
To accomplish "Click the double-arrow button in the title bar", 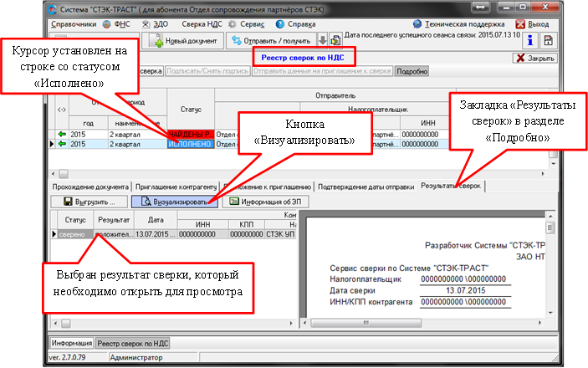I will pyautogui.click(x=481, y=8).
